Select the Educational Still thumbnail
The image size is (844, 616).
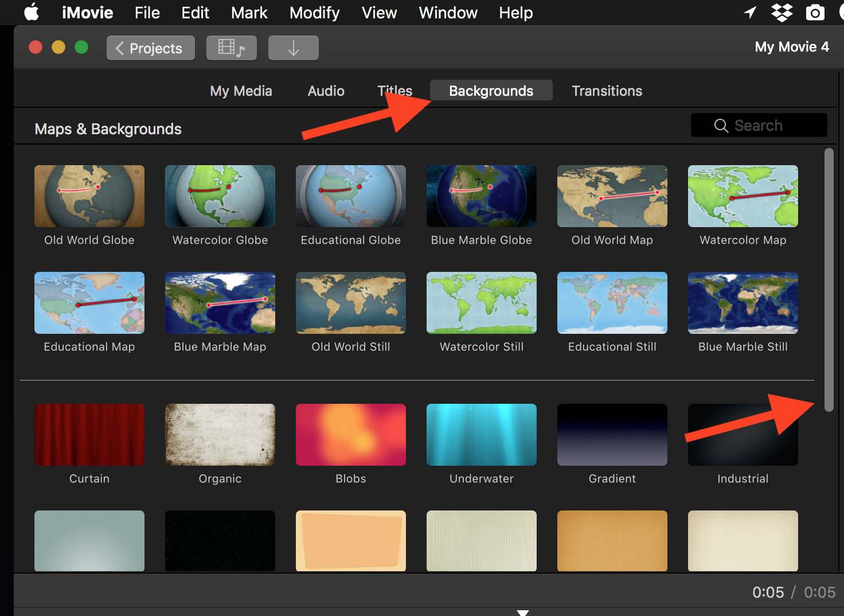click(612, 303)
